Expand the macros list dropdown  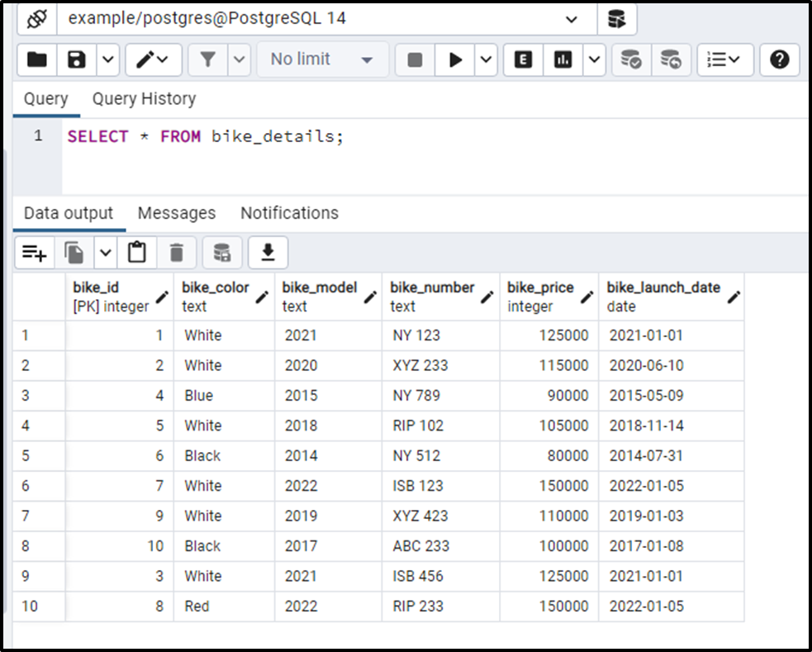click(x=724, y=59)
